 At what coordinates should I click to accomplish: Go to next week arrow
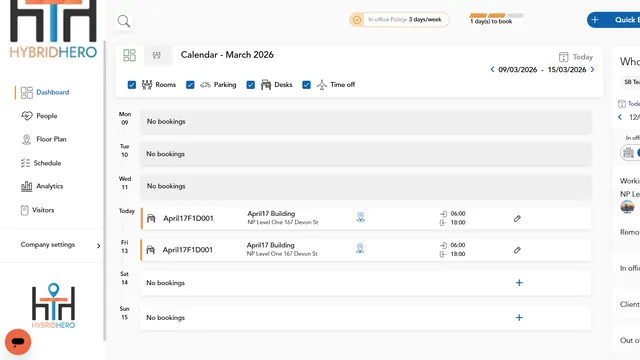(593, 69)
